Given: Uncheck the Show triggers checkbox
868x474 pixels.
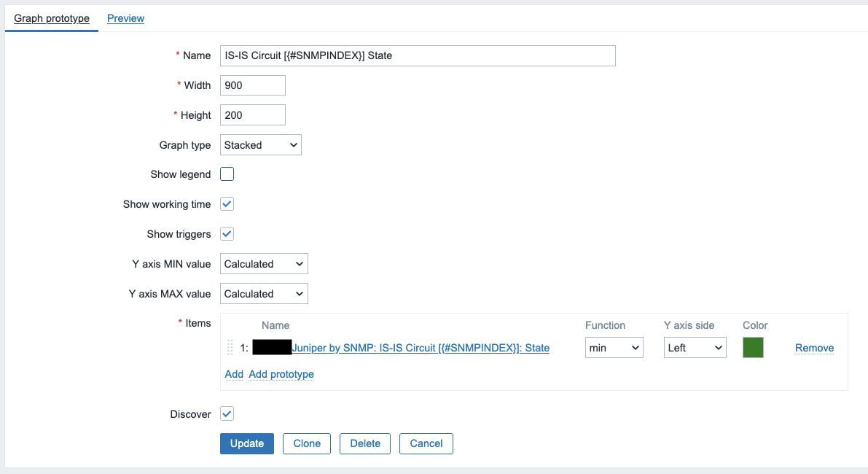Looking at the screenshot, I should [x=227, y=233].
